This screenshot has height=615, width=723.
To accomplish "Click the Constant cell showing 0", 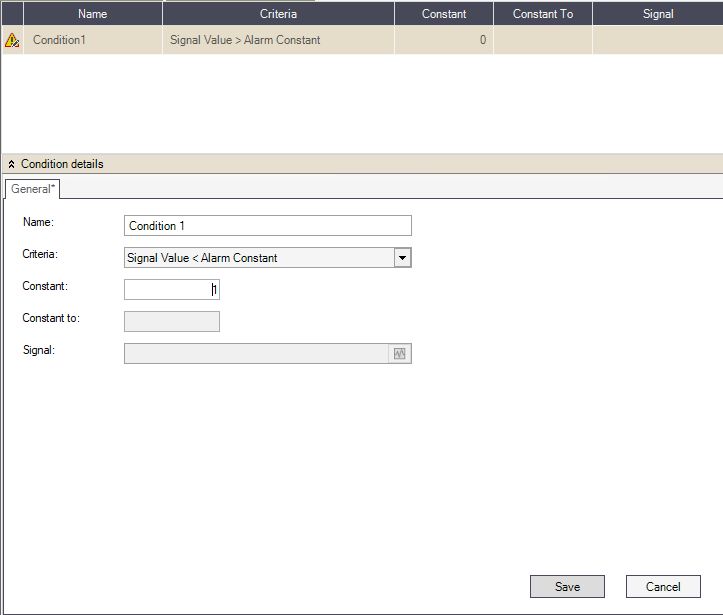I will [x=443, y=41].
